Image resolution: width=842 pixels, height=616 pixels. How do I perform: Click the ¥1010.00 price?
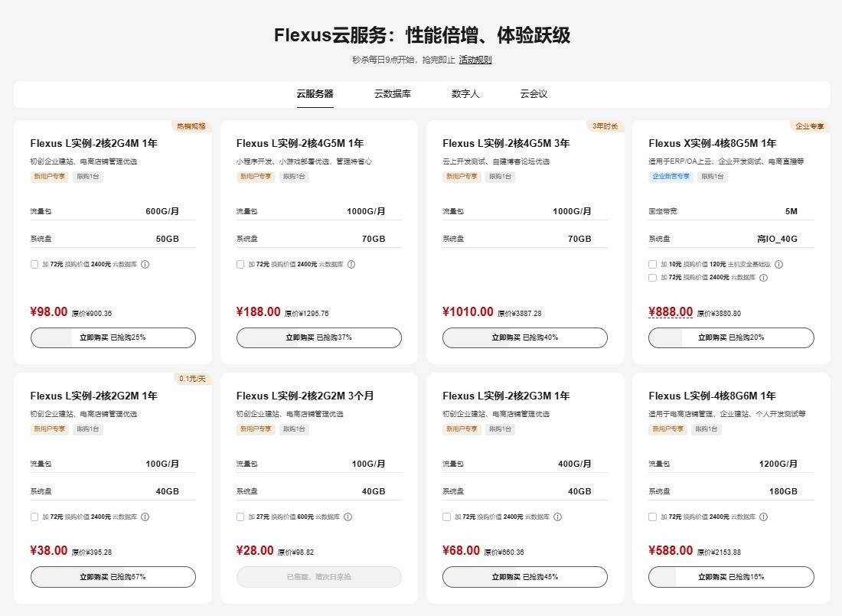(468, 312)
